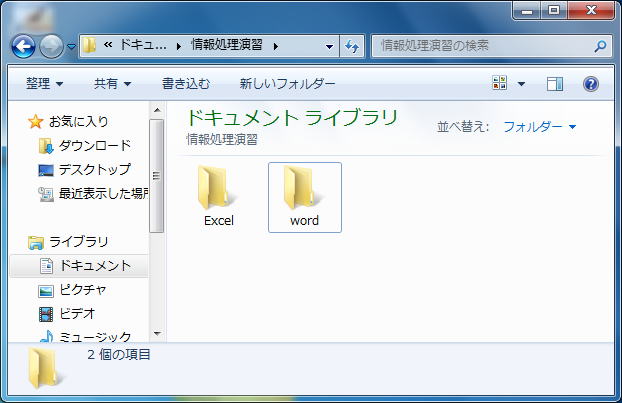
Task: Select ビデオ library
Action: pyautogui.click(x=77, y=314)
